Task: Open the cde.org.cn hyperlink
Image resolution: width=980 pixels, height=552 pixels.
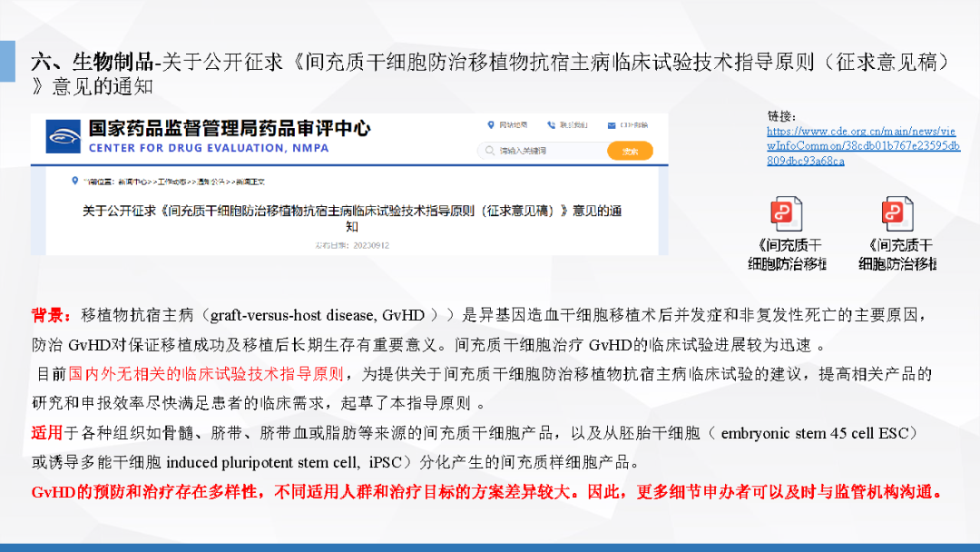Action: pos(863,145)
